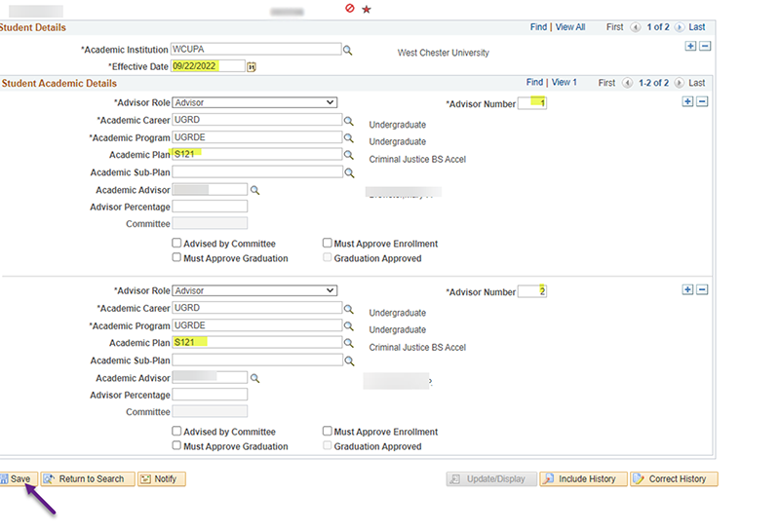The height and width of the screenshot is (532, 780).
Task: Click lookup icon beside first Academic Plan S121
Action: pyautogui.click(x=348, y=155)
